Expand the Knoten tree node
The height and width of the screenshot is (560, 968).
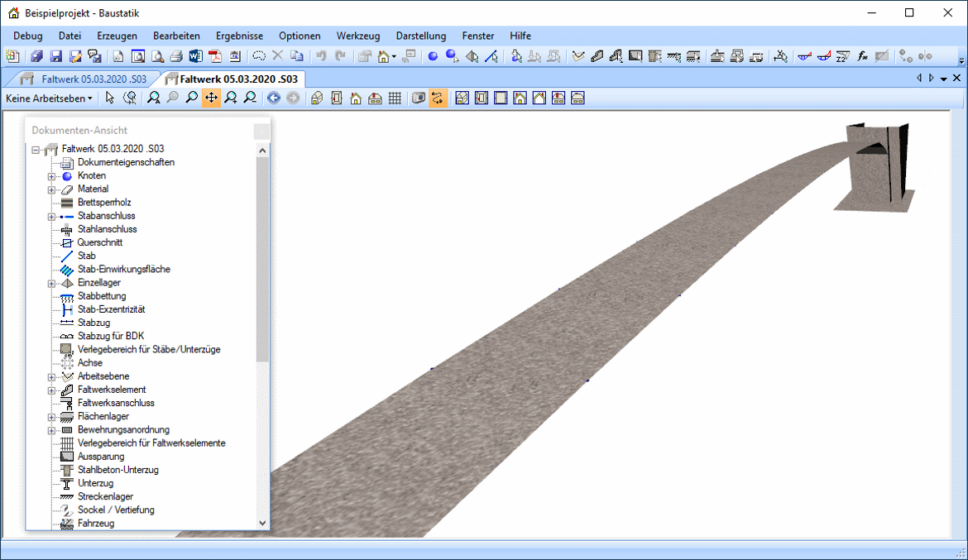click(x=51, y=176)
